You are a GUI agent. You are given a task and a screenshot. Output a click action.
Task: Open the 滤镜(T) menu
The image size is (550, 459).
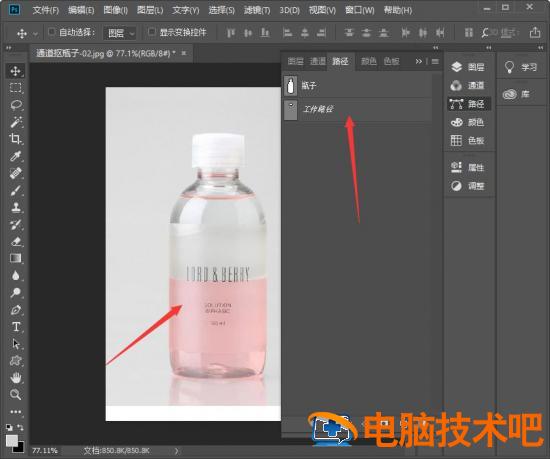pyautogui.click(x=257, y=10)
